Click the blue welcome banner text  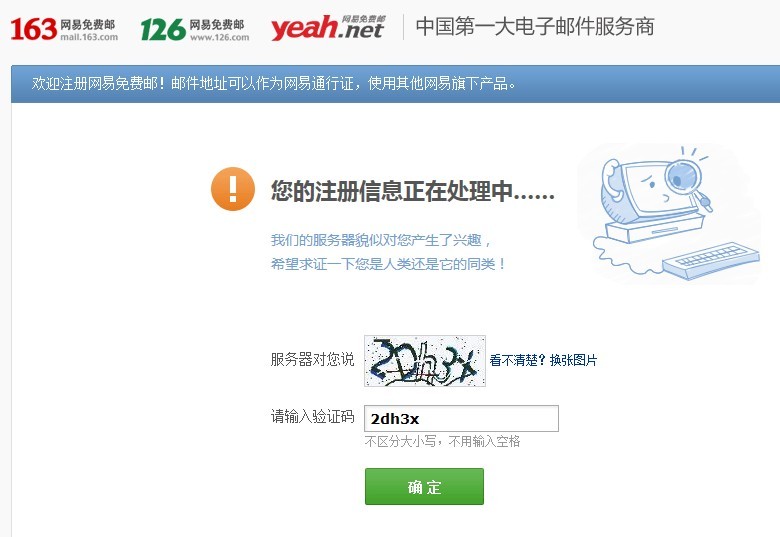pyautogui.click(x=273, y=83)
